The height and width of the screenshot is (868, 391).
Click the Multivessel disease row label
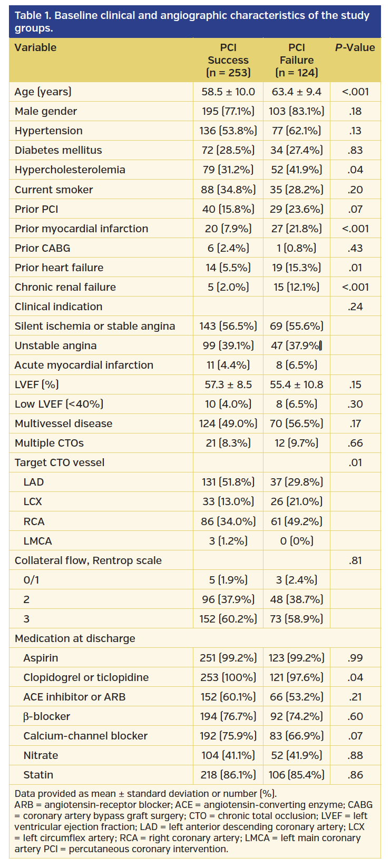[x=63, y=423]
